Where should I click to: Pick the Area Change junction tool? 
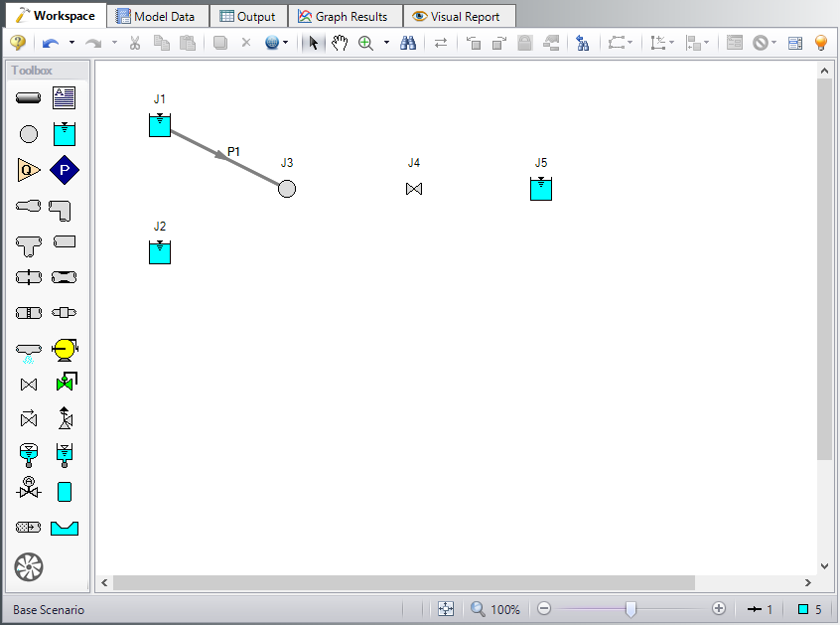(28, 206)
